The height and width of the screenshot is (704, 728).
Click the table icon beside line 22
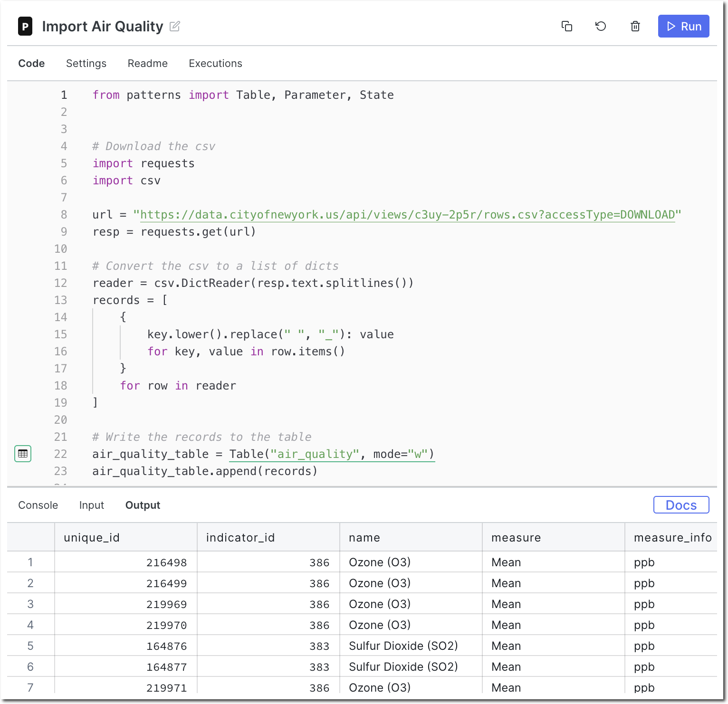point(23,454)
